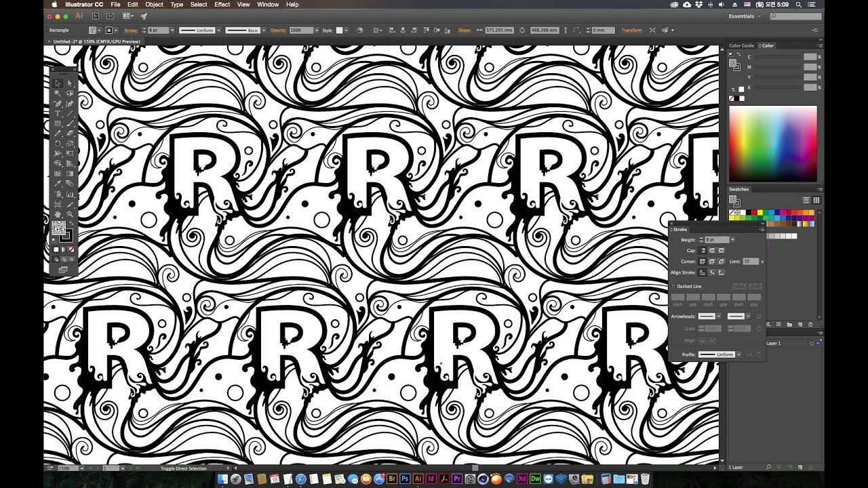Select the Type tool
This screenshot has width=868, height=488.
[x=57, y=114]
